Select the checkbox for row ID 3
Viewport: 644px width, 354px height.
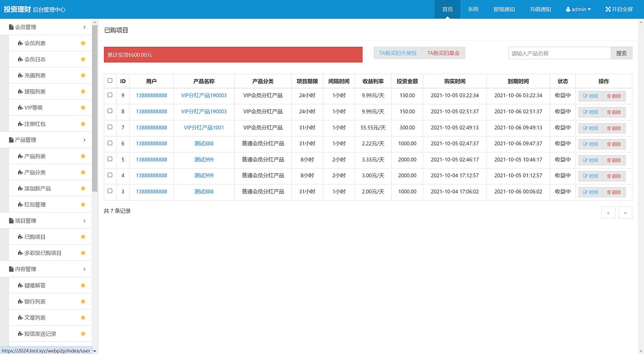[x=110, y=191]
